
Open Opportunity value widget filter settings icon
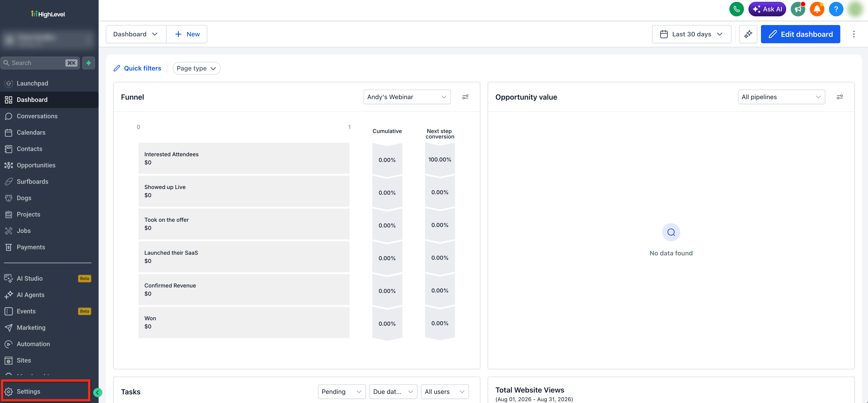tap(840, 97)
